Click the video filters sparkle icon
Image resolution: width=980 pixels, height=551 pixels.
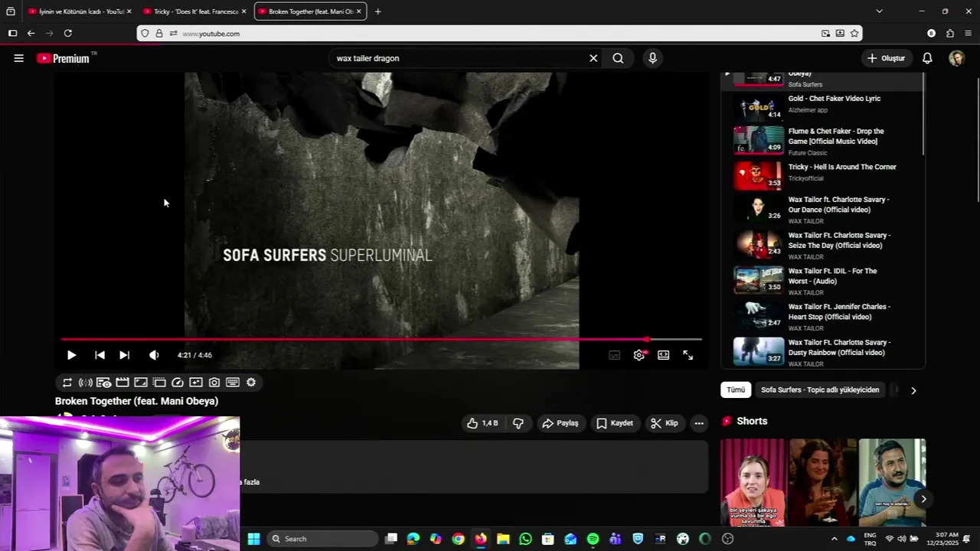196,383
